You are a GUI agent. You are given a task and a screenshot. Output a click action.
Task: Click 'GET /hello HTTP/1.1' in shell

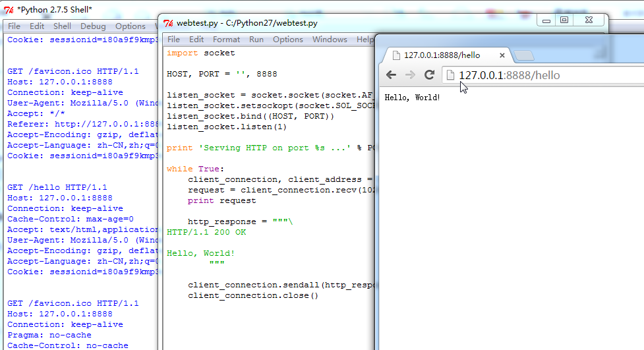point(57,187)
